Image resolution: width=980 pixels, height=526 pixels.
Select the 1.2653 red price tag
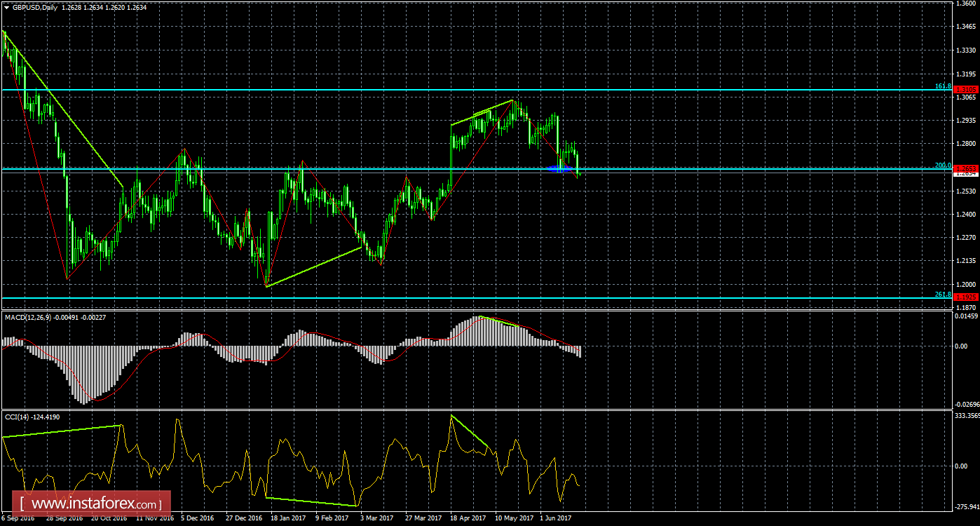click(966, 169)
